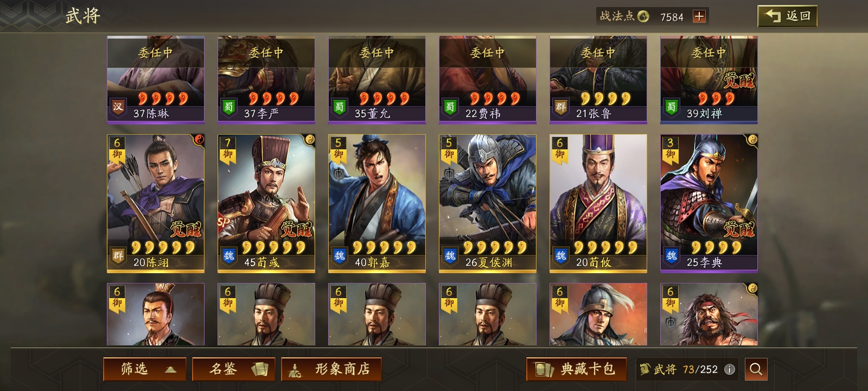Select the 夏侯渊 general card
The image size is (868, 391).
(x=488, y=203)
